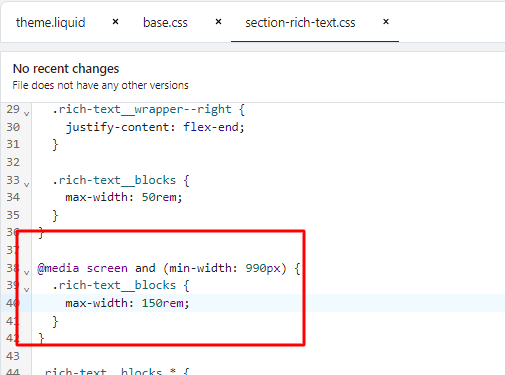Collapse the @media block at line 38
The width and height of the screenshot is (505, 375).
pyautogui.click(x=27, y=273)
